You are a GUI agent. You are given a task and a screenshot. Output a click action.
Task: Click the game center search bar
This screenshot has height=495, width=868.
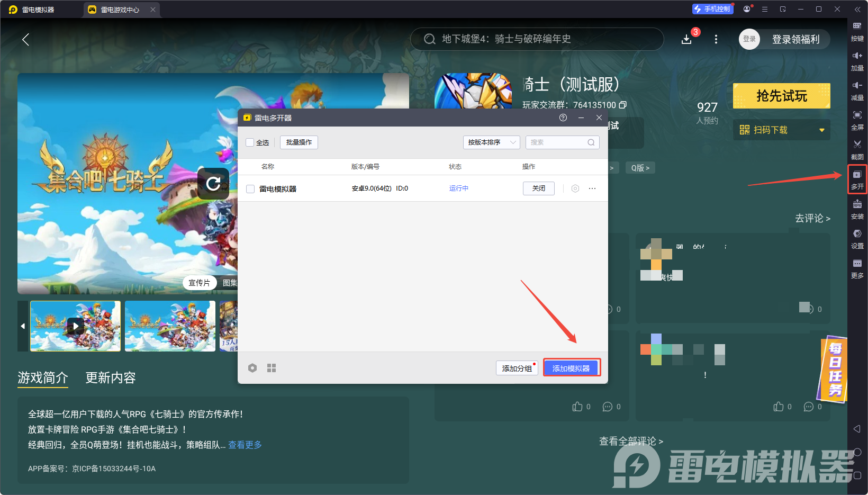(x=537, y=39)
